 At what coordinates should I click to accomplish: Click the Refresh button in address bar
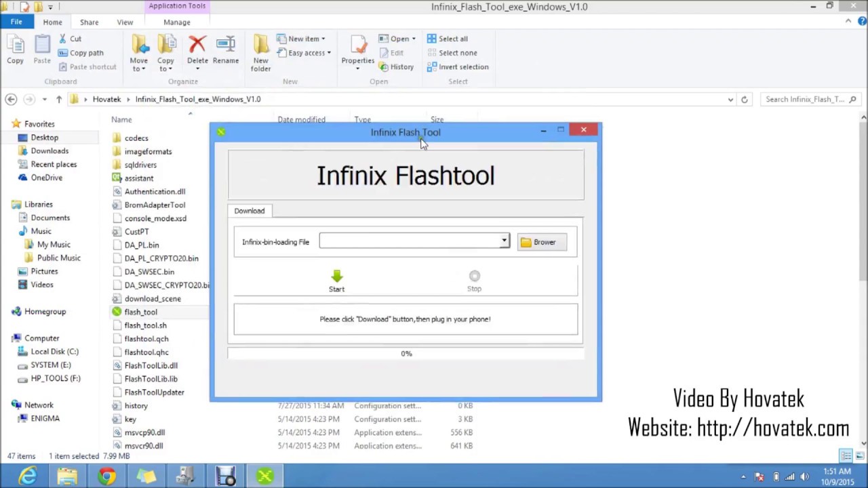(x=744, y=99)
